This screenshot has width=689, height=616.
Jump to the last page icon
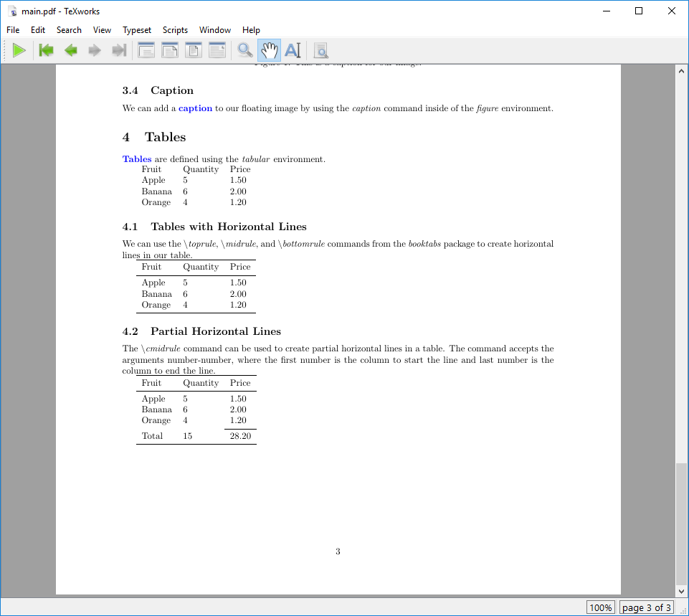click(119, 49)
